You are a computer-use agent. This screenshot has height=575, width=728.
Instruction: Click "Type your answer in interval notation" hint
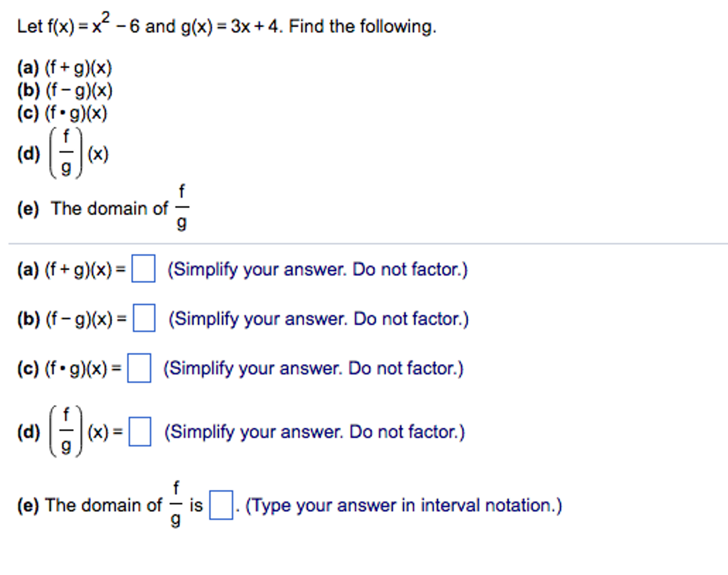[403, 505]
